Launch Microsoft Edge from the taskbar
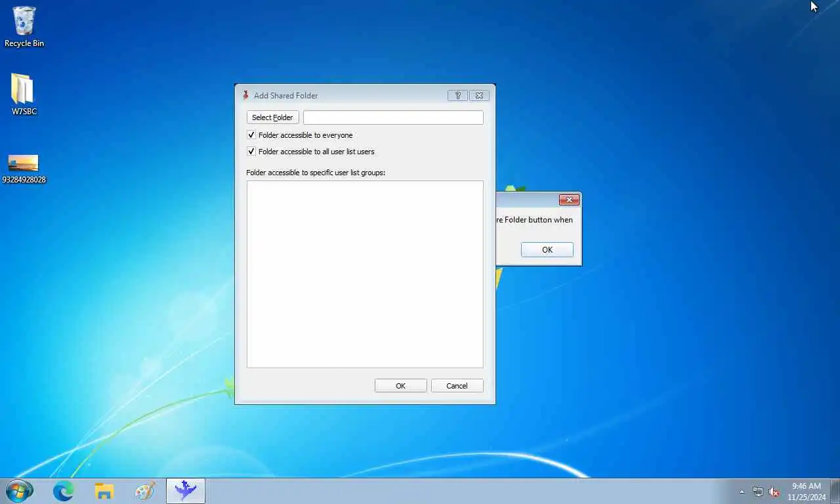 64,491
